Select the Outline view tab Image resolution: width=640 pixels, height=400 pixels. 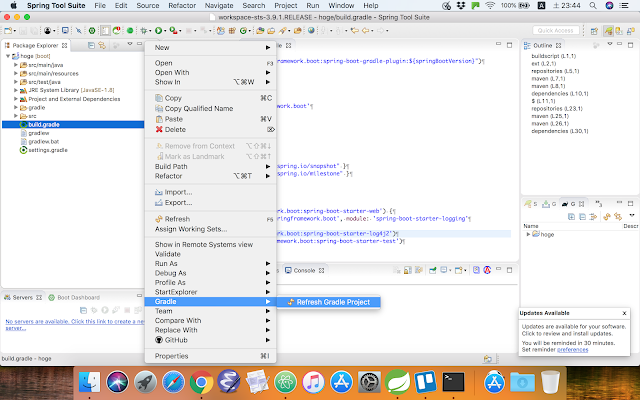pyautogui.click(x=543, y=45)
